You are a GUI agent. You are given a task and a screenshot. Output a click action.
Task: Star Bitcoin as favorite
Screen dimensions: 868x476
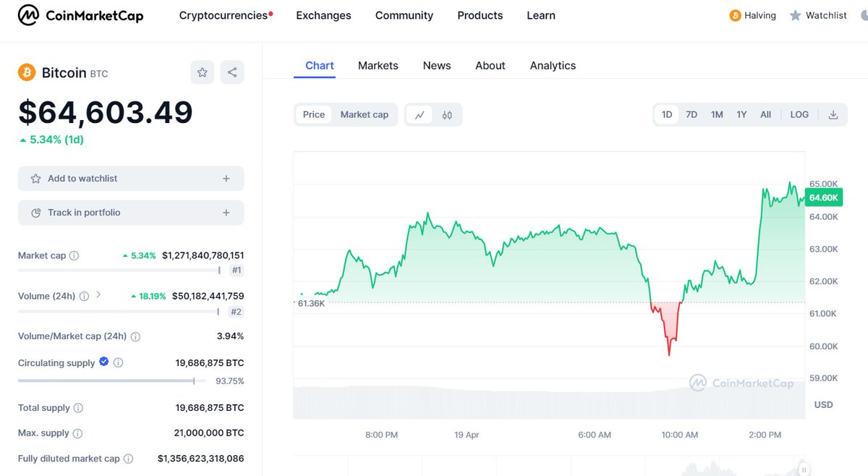[203, 72]
